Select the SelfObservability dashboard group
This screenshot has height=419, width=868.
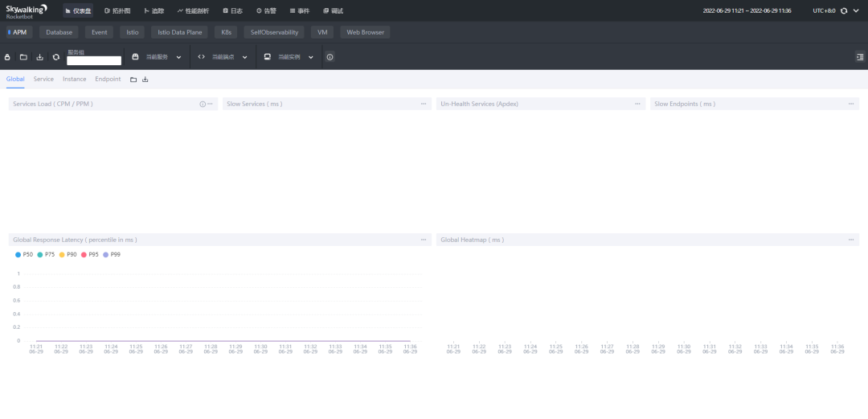click(274, 32)
